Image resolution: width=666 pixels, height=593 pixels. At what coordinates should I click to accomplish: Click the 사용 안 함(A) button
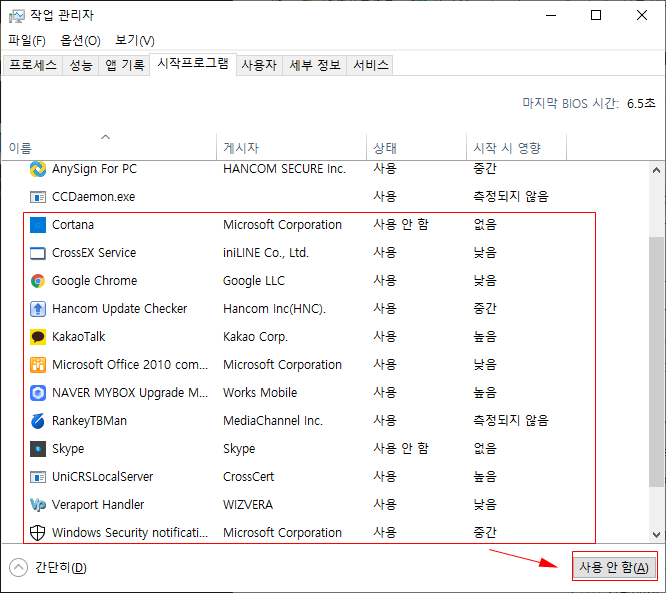pyautogui.click(x=614, y=568)
